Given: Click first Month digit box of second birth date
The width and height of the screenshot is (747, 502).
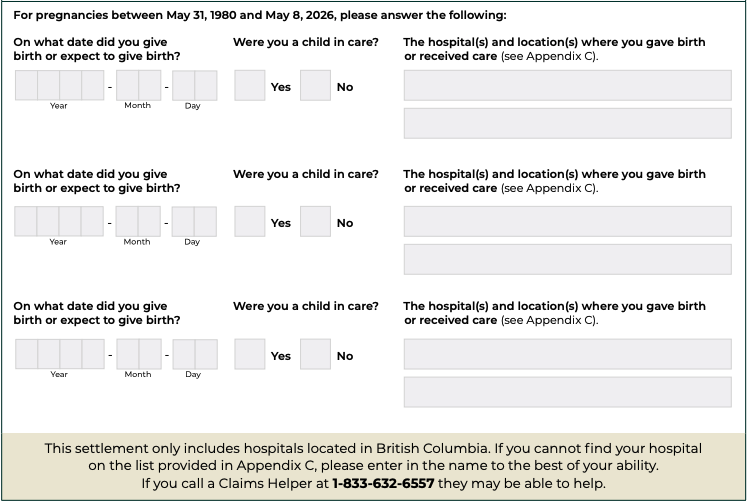Looking at the screenshot, I should pos(127,221).
